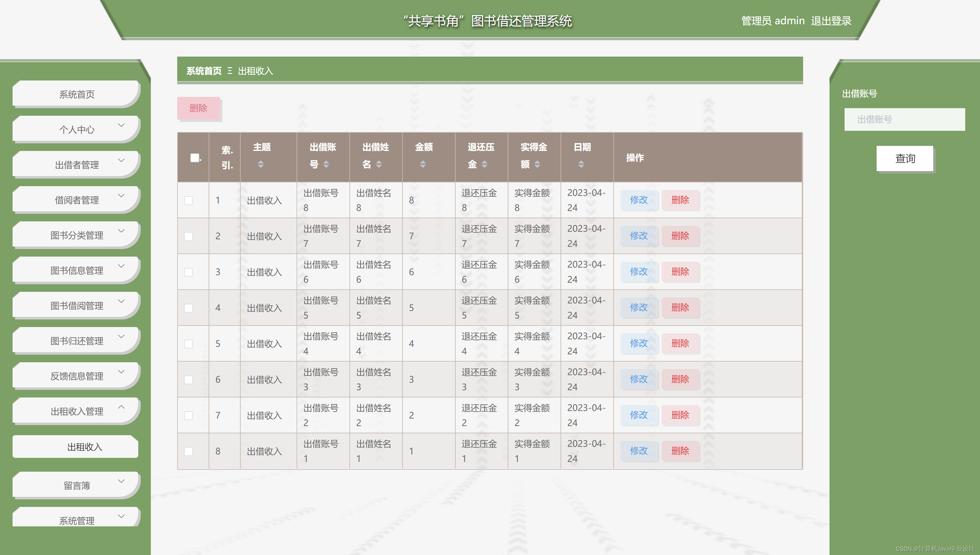Select the checkbox for row 5
The height and width of the screenshot is (555, 980).
coord(189,344)
